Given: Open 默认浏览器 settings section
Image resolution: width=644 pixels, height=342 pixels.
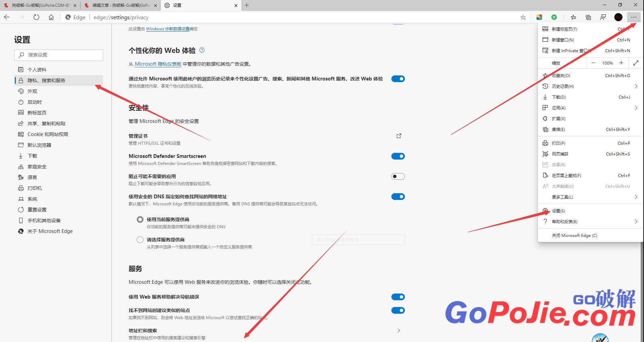Looking at the screenshot, I should pyautogui.click(x=59, y=145).
